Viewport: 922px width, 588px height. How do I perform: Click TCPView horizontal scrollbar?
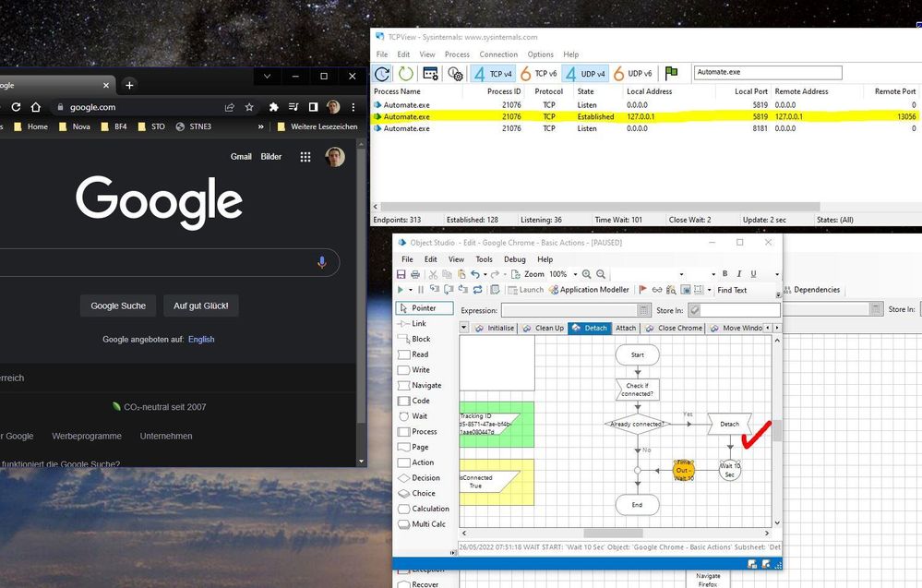point(600,207)
